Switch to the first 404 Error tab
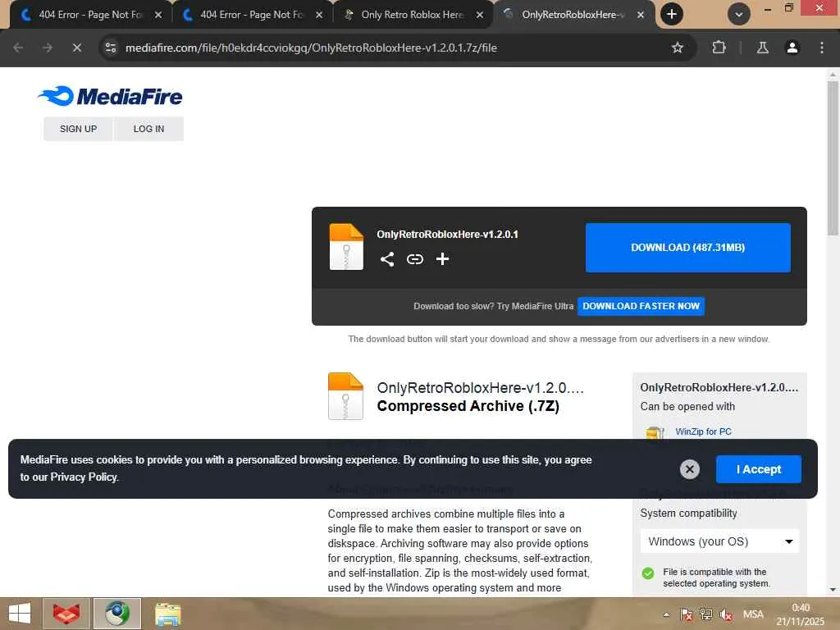The height and width of the screenshot is (630, 840). tap(91, 15)
